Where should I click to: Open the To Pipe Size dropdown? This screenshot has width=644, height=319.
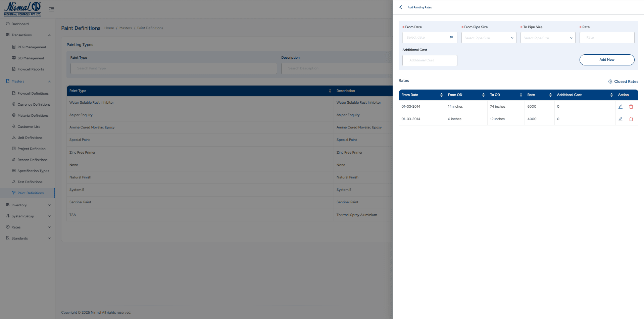click(x=548, y=38)
